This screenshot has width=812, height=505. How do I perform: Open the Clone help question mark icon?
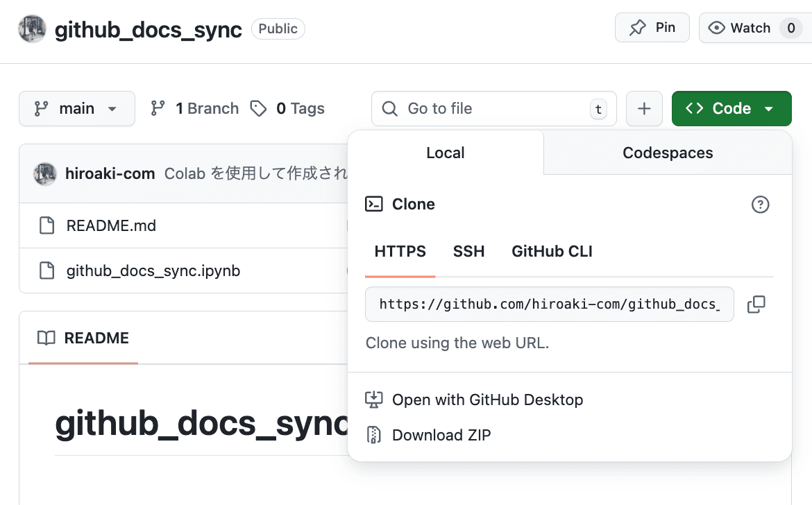[x=761, y=205]
